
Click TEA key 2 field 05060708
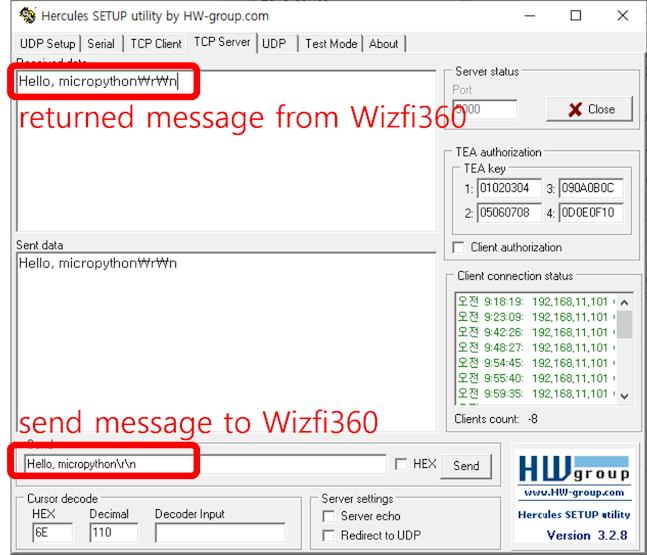pyautogui.click(x=509, y=213)
